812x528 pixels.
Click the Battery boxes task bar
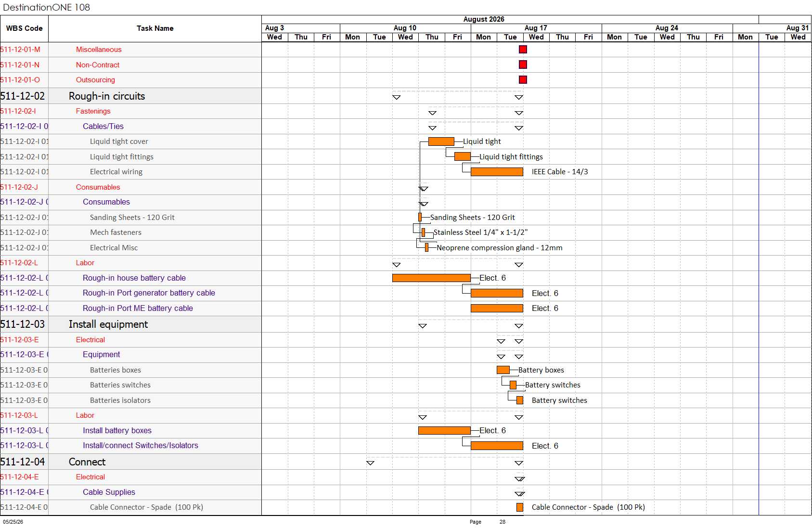point(503,370)
